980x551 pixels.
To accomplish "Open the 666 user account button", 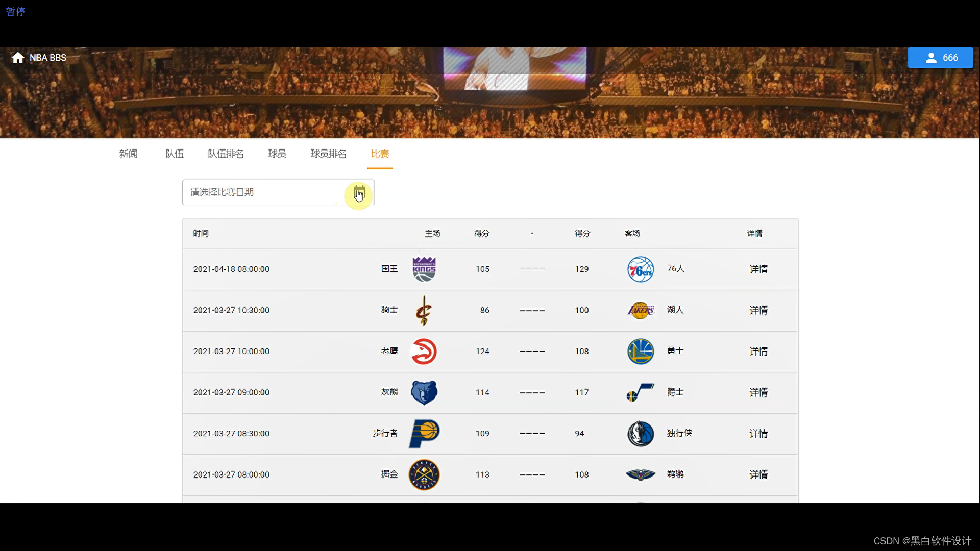I will [940, 58].
